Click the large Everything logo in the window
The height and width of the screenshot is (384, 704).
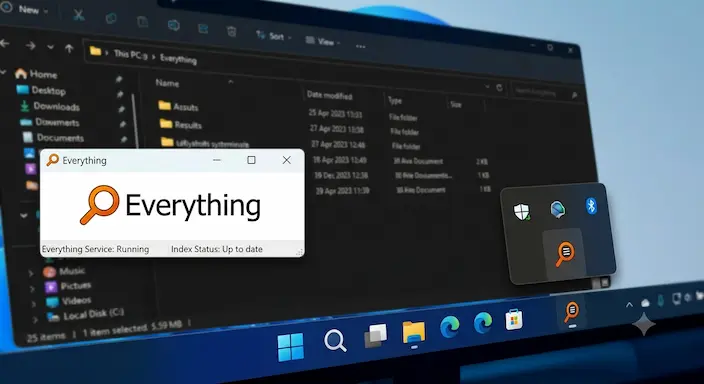pos(170,205)
